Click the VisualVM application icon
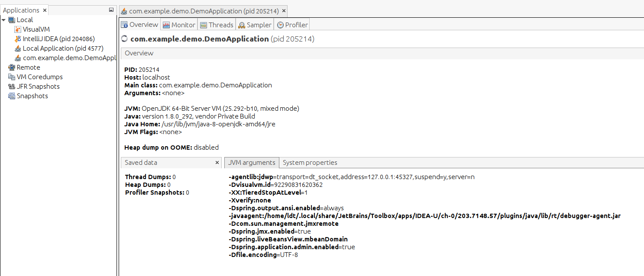 click(18, 29)
